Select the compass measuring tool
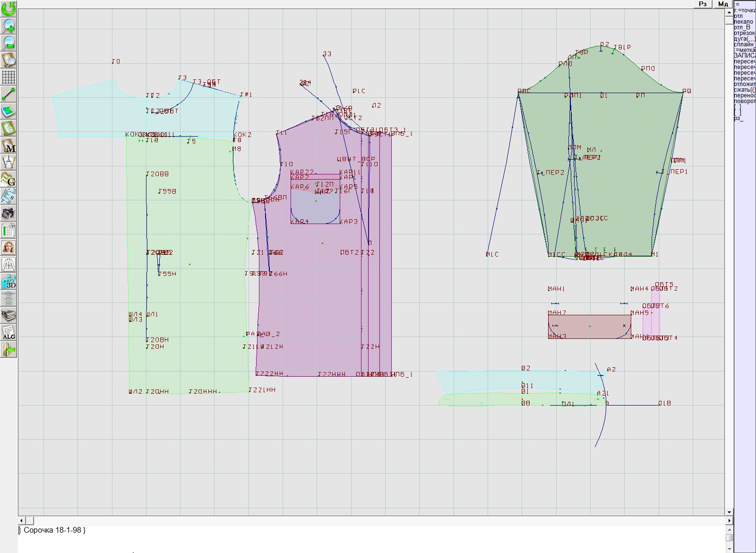The image size is (756, 553). tap(9, 163)
